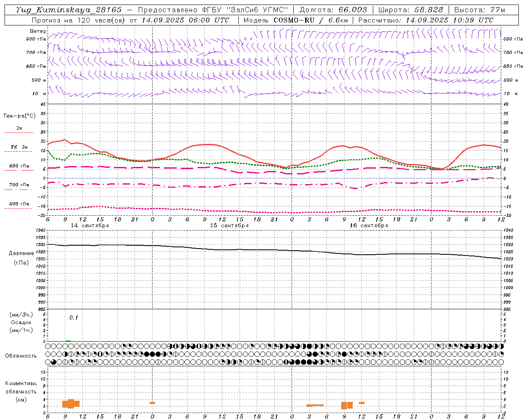The image size is (525, 420).
Task: Click the Высота: 77м value
Action: click(x=479, y=10)
